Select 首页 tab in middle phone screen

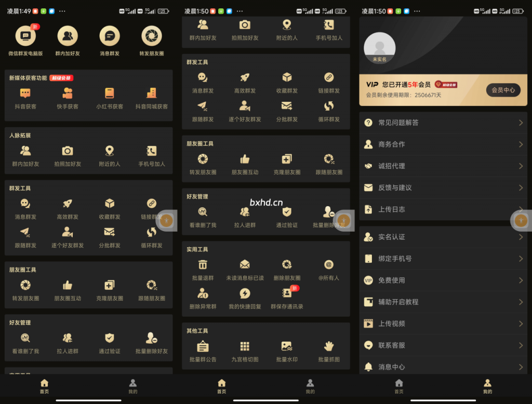pos(221,386)
